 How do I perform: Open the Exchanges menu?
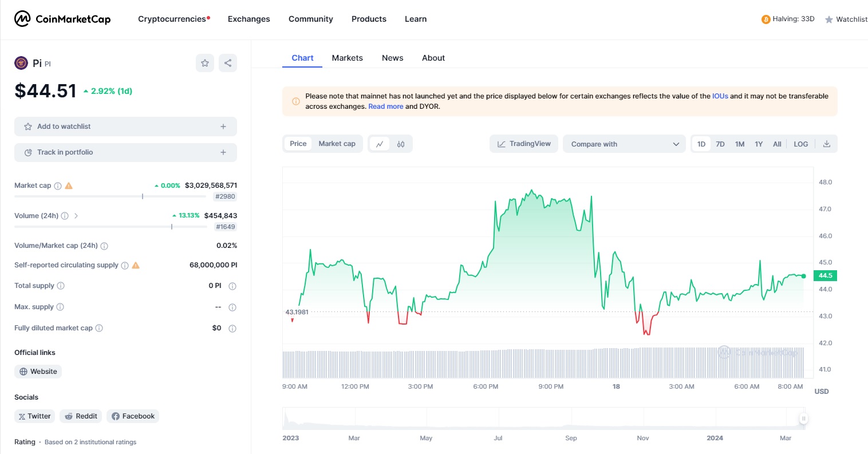click(x=249, y=19)
